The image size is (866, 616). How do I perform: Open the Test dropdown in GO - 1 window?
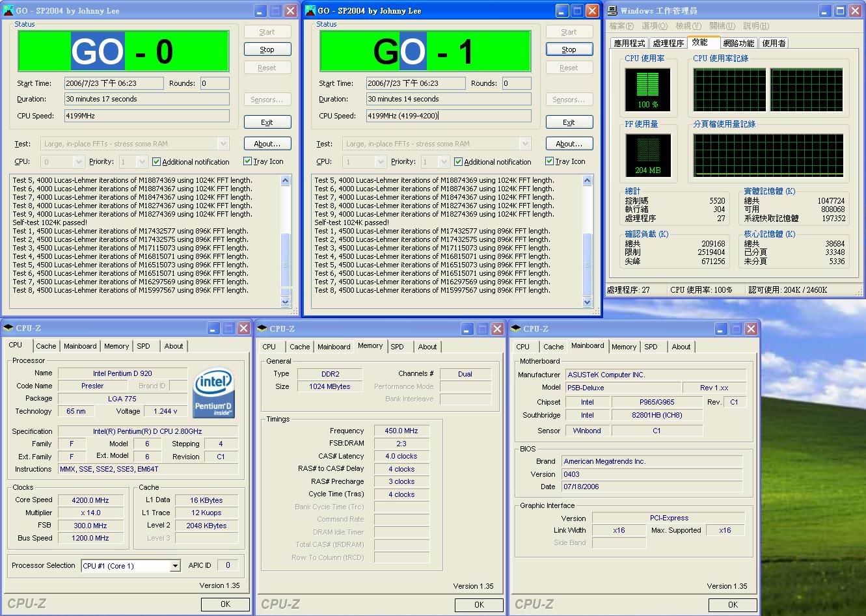coord(525,144)
